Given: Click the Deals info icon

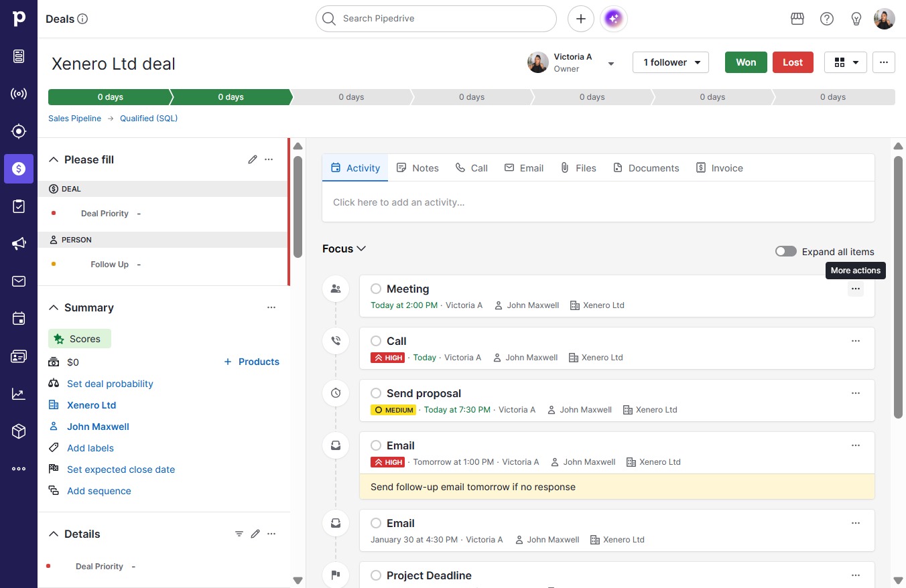Looking at the screenshot, I should (x=83, y=19).
